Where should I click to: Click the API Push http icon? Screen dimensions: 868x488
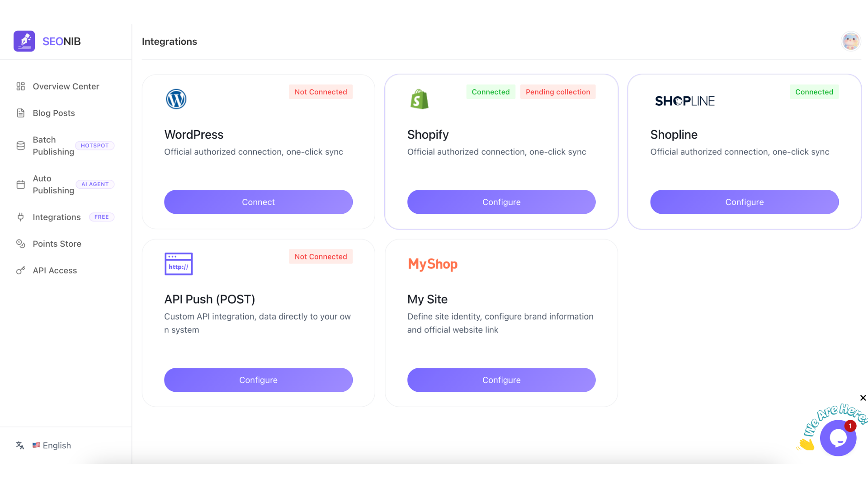179,264
